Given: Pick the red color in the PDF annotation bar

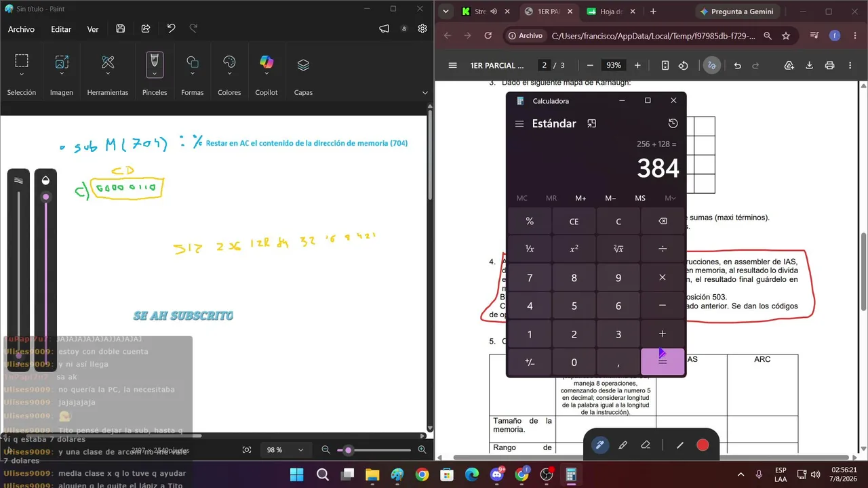Looking at the screenshot, I should (x=703, y=445).
